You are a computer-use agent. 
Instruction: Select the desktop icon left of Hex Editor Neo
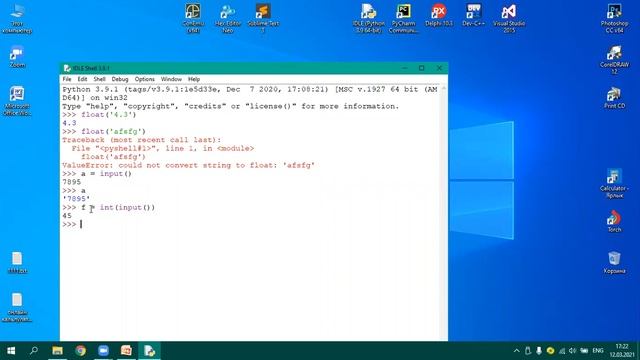click(193, 19)
